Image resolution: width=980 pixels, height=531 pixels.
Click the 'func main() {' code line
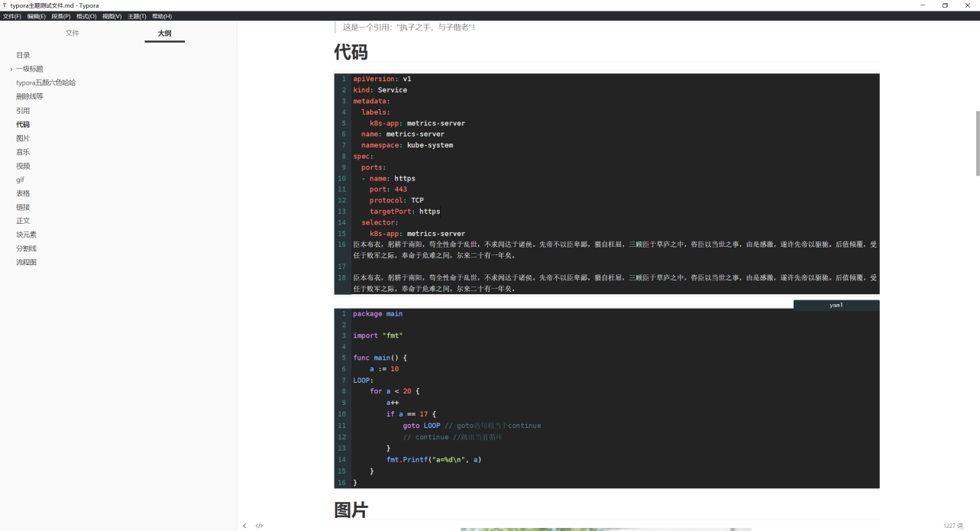(x=380, y=358)
